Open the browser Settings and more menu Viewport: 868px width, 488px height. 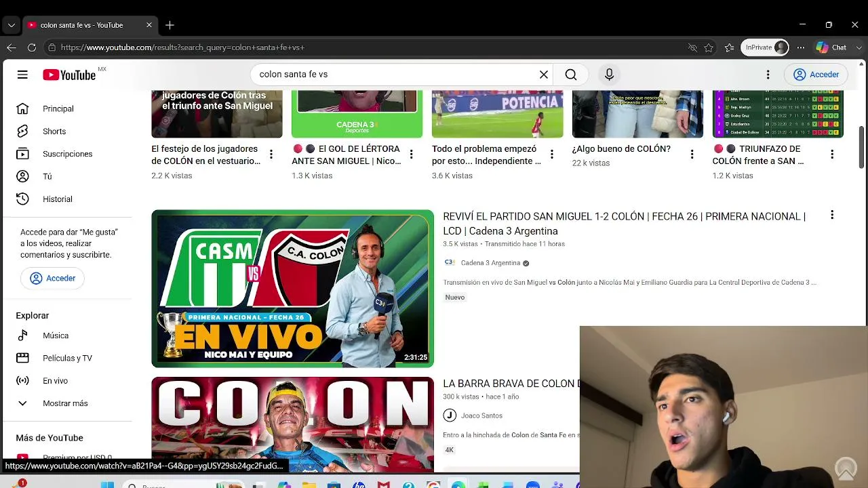(x=801, y=47)
